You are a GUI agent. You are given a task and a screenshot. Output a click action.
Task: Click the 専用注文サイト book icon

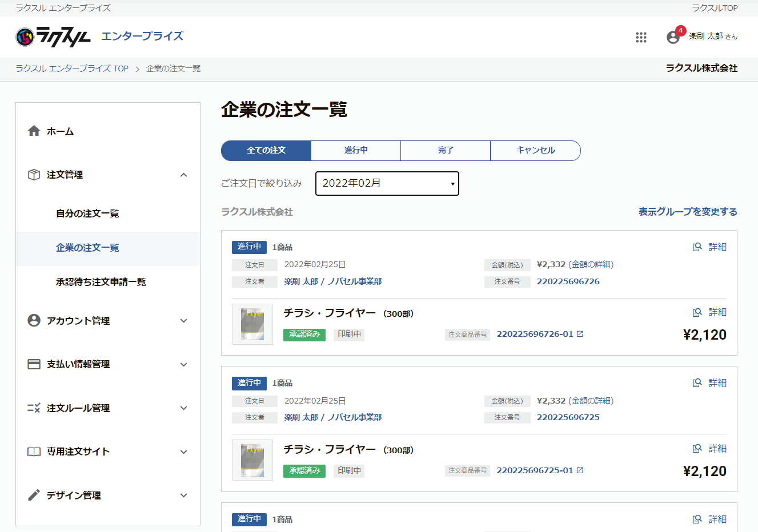(34, 452)
